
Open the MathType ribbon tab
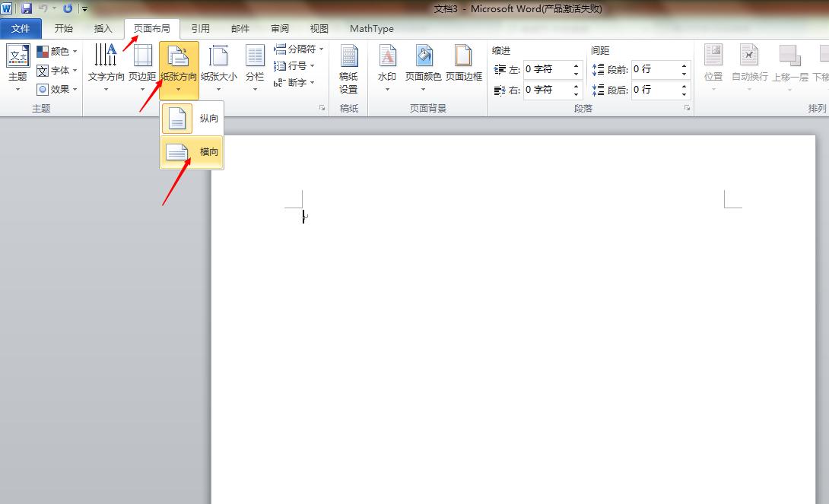pyautogui.click(x=371, y=28)
